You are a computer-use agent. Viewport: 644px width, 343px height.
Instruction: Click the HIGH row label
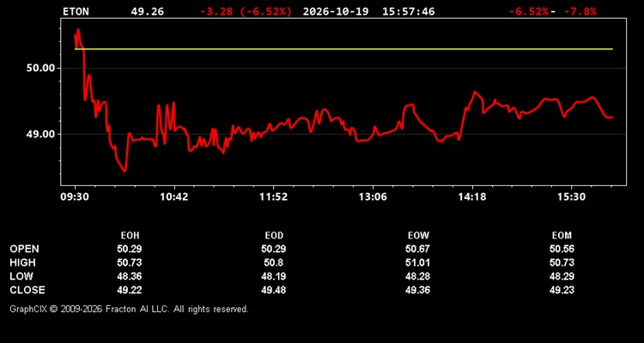coord(22,262)
